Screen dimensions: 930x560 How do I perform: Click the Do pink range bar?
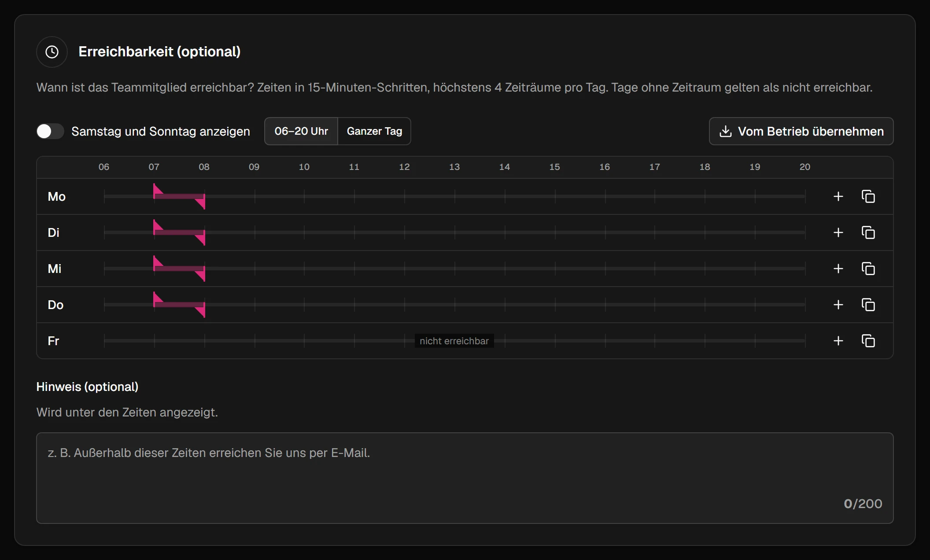179,305
